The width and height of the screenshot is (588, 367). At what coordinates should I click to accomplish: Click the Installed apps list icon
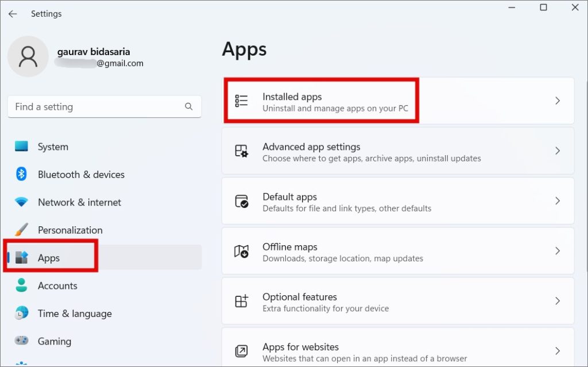click(242, 101)
